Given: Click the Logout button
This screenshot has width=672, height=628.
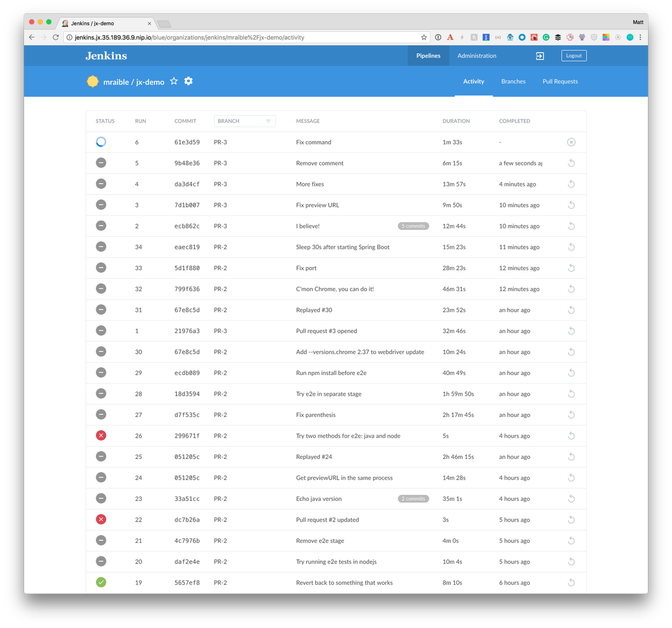Looking at the screenshot, I should 574,55.
